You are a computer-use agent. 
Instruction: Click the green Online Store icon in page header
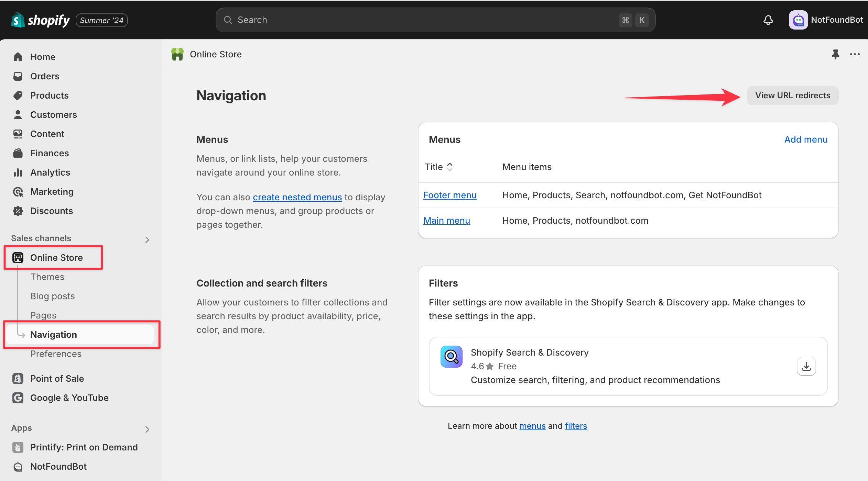coord(177,54)
